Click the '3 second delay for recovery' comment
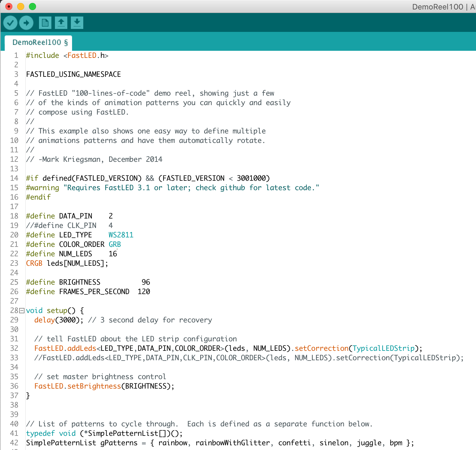Viewport: 476px width, 450px height. (x=150, y=320)
